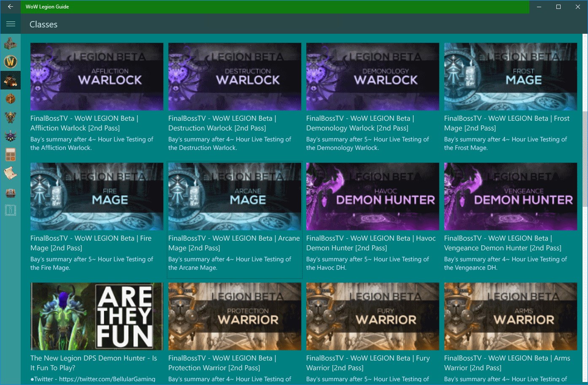Click summary text 'the Vengeance DH.'
Viewport: 588px width, 385px height.
pos(471,268)
